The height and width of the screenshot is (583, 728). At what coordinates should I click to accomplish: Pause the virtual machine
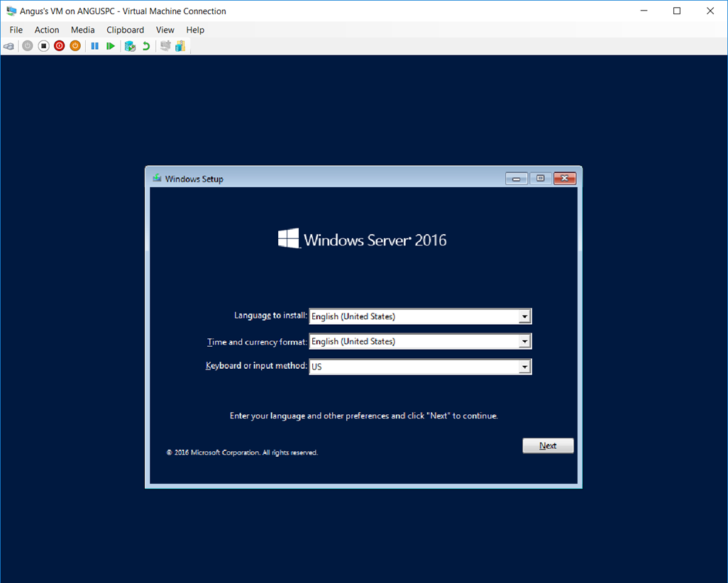coord(94,46)
